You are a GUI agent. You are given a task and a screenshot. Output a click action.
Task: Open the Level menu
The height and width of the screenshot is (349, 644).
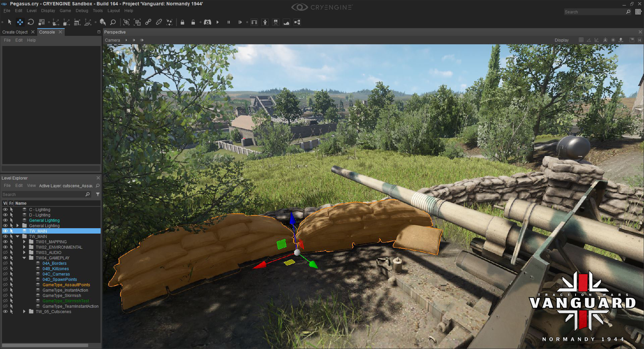point(32,11)
